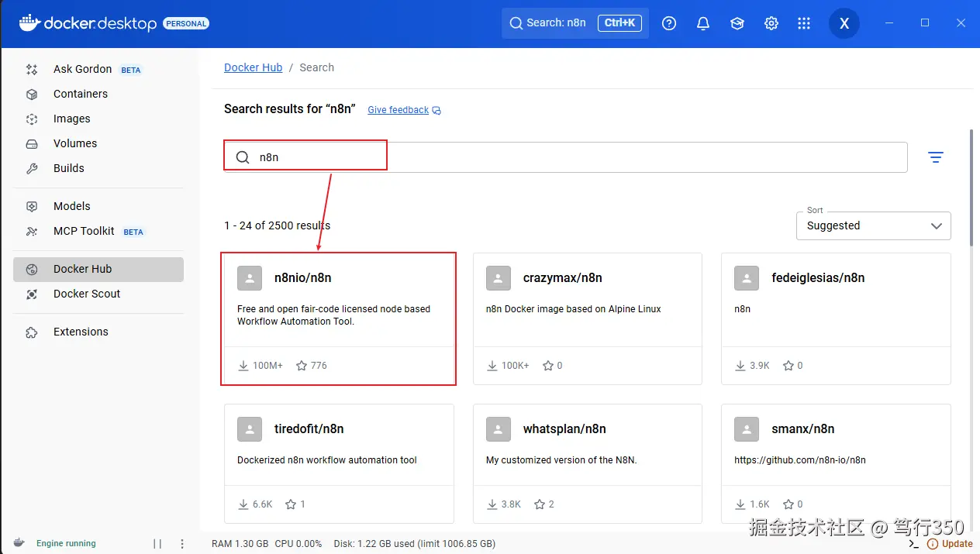Open the n8nio/n8n result card title
Image resolution: width=980 pixels, height=554 pixels.
pos(303,278)
